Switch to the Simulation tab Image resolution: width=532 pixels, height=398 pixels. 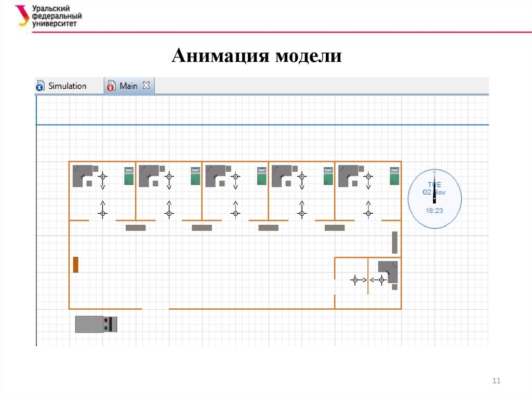click(67, 86)
